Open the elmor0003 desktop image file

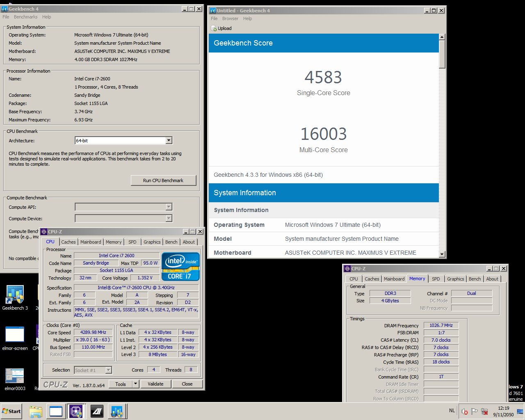[x=15, y=378]
